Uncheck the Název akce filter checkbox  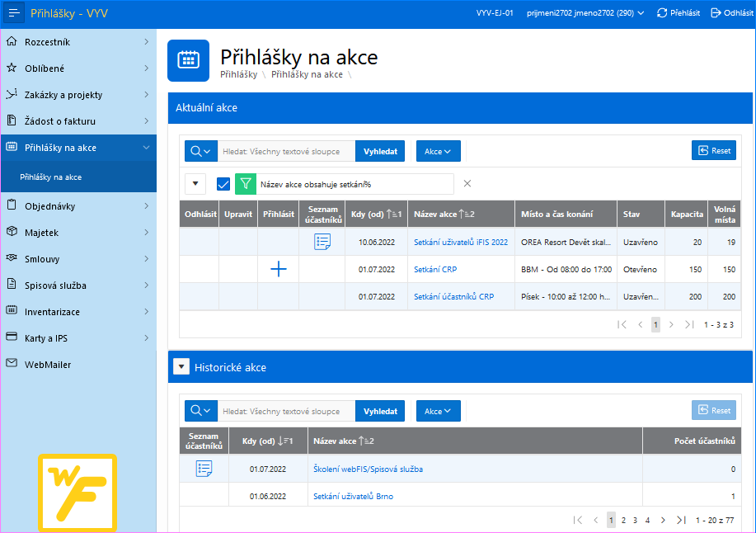point(223,184)
